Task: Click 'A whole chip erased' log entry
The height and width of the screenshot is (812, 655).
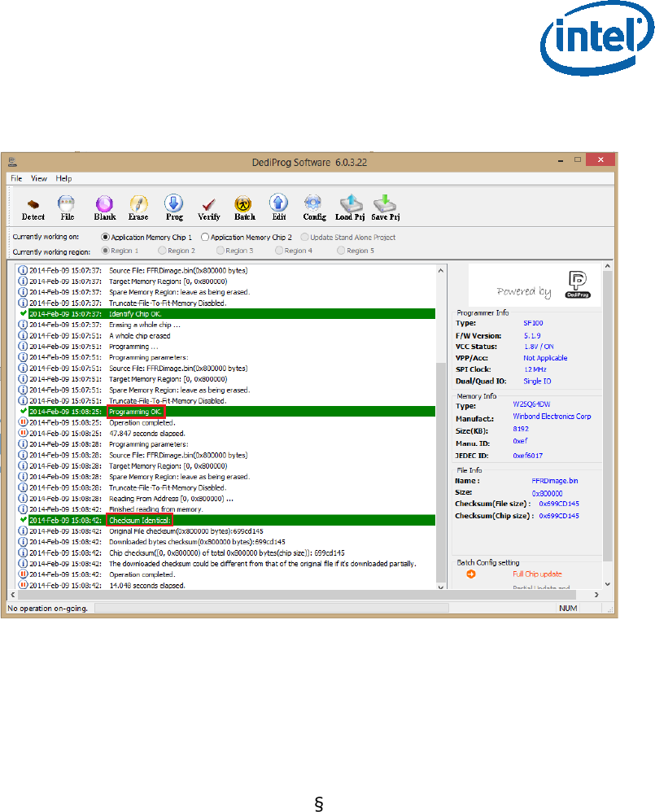Action: [140, 335]
